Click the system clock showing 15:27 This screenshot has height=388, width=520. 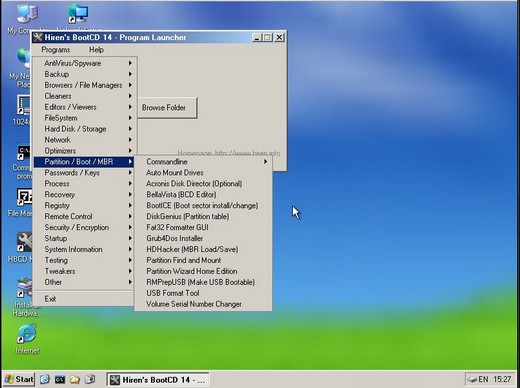502,379
